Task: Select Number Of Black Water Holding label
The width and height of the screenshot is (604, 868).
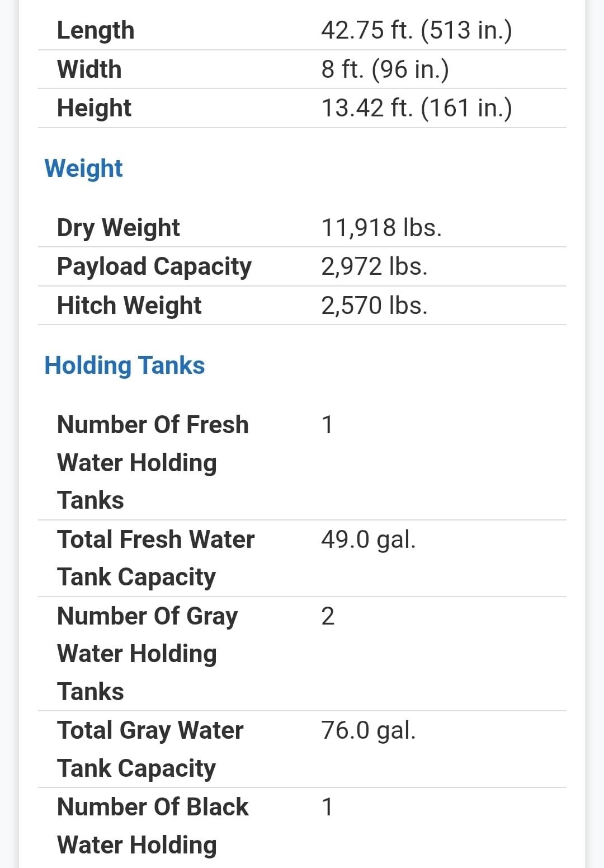Action: [153, 825]
